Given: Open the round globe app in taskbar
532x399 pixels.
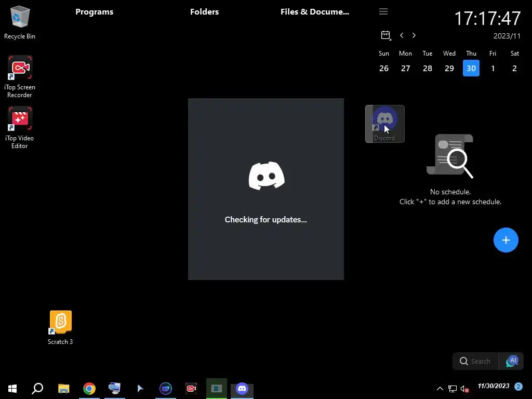Looking at the screenshot, I should pos(166,389).
